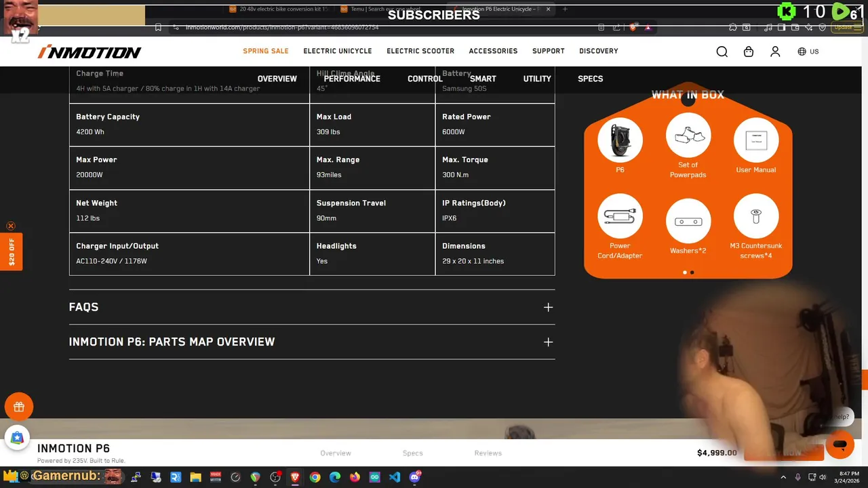Screen dimensions: 868x488
Task: Click the User Manual item icon
Action: pos(756,140)
